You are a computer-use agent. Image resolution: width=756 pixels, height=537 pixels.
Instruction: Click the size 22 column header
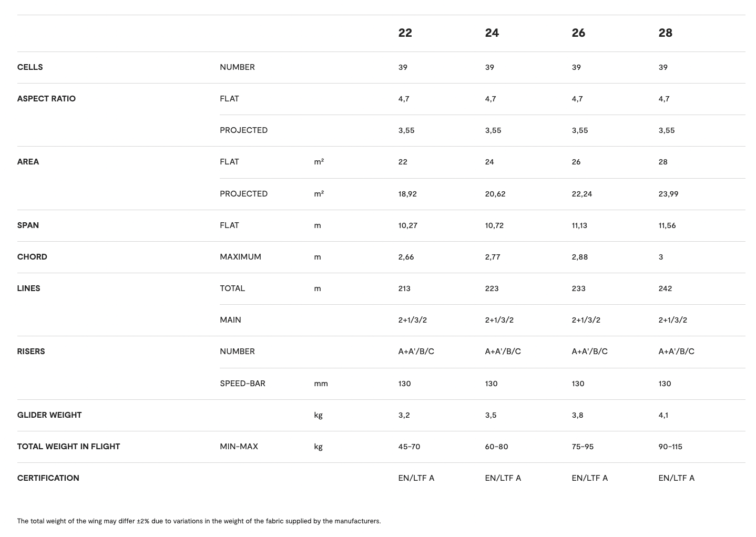pos(405,33)
